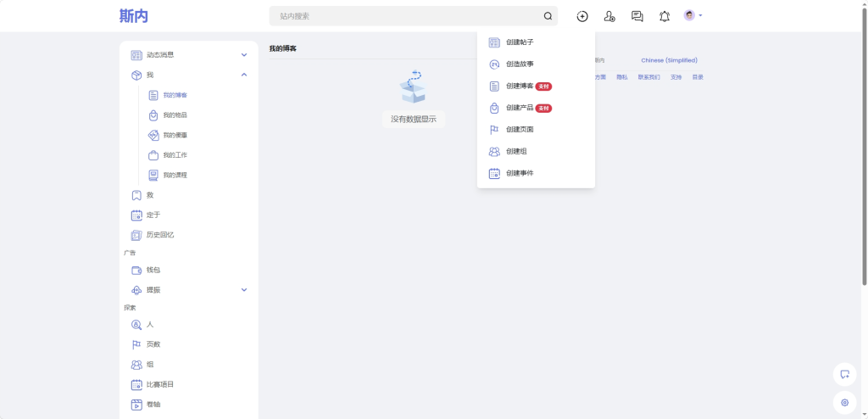
Task: Open the 人 people search icon
Action: click(136, 325)
